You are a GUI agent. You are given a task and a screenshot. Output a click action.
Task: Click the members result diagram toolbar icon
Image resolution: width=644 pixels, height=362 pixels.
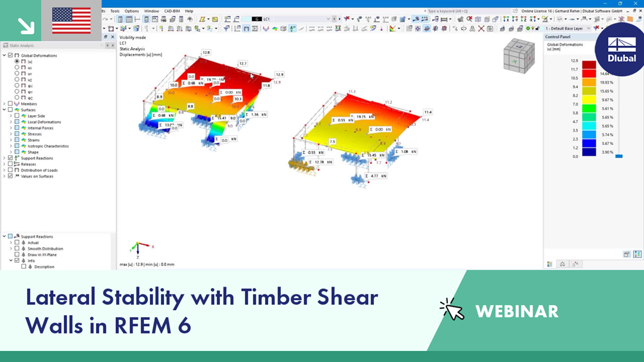point(265,28)
